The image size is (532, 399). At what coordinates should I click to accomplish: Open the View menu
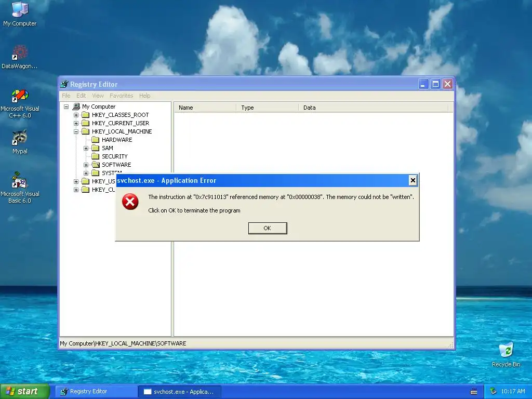(x=98, y=96)
